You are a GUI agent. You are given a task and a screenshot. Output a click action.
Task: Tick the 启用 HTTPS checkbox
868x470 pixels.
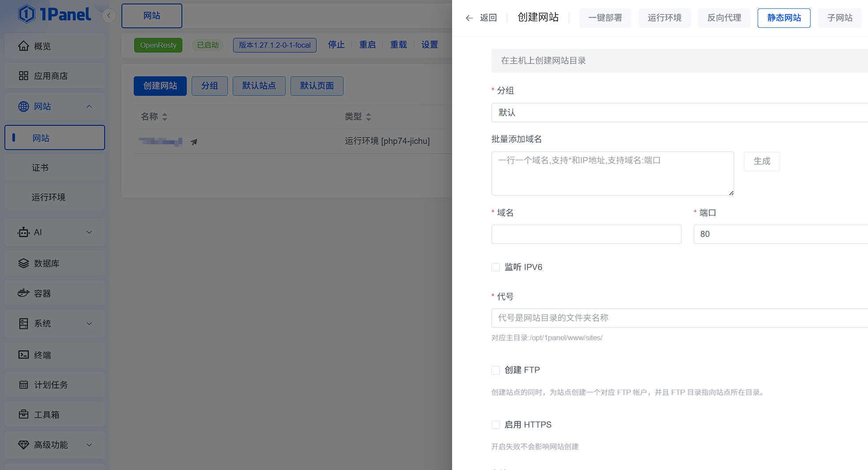[495, 425]
